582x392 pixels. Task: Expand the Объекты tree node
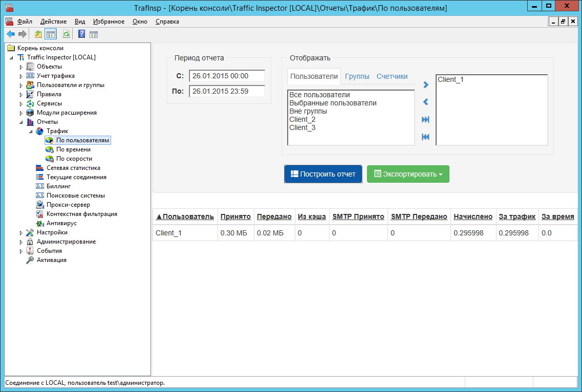pyautogui.click(x=21, y=67)
